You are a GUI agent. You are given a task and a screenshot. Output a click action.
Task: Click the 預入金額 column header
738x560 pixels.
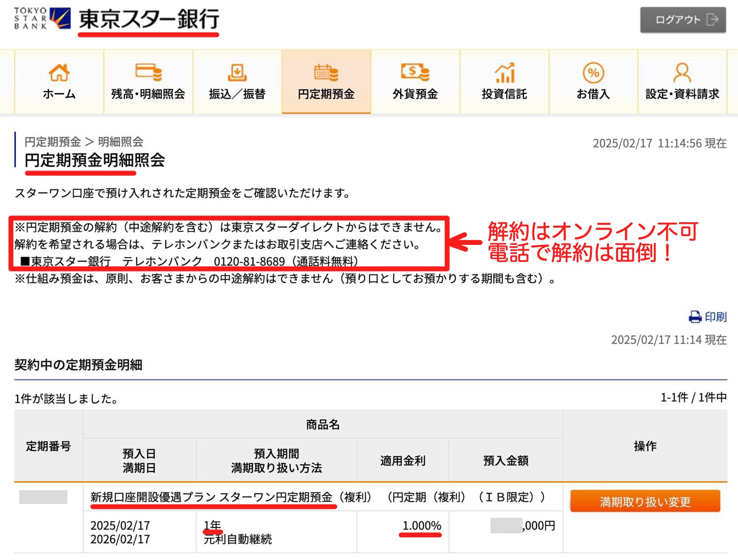(506, 461)
